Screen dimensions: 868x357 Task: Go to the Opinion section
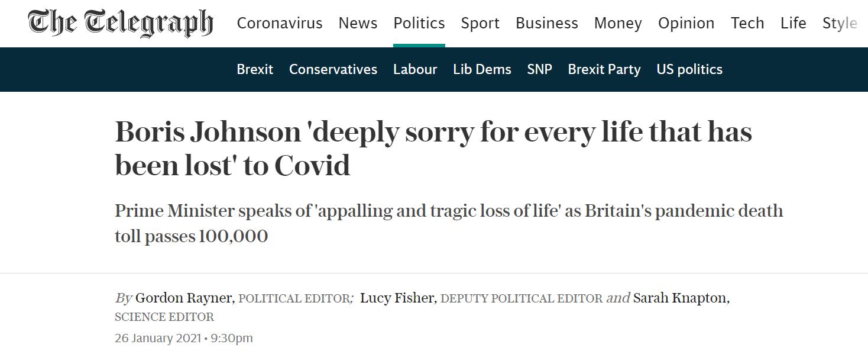[686, 23]
